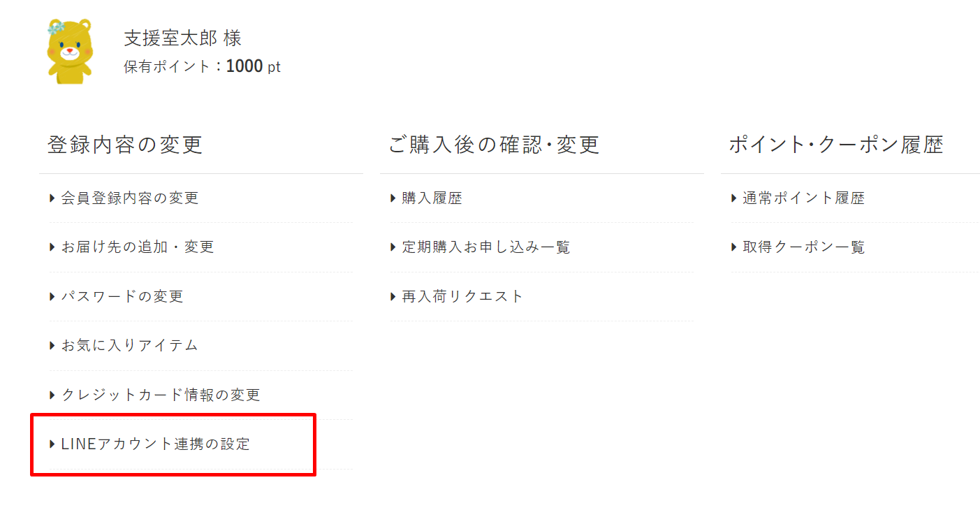This screenshot has width=980, height=524.
Task: Open 会員登録内容の変更 link
Action: coord(130,198)
